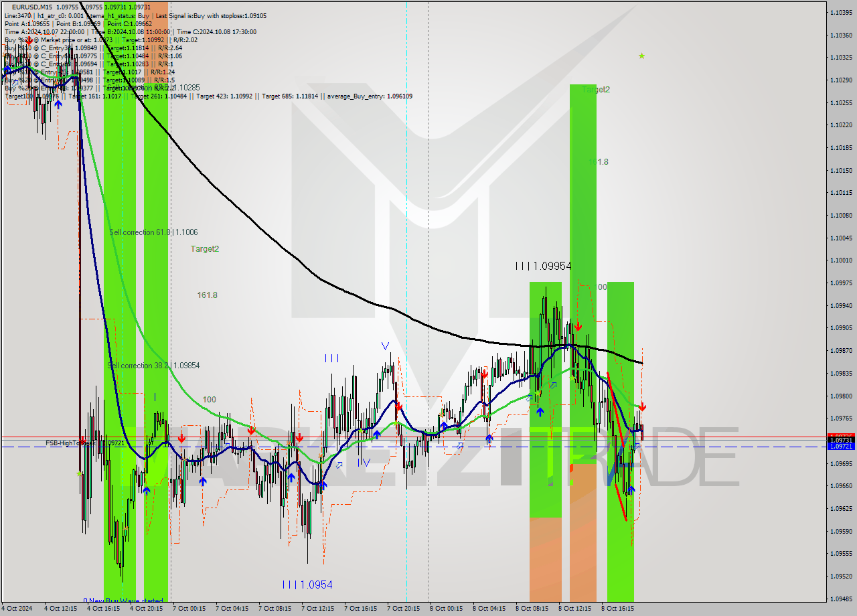The width and height of the screenshot is (857, 616).
Task: Click the 'I I I 1.09954' wave label
Action: pyautogui.click(x=543, y=266)
